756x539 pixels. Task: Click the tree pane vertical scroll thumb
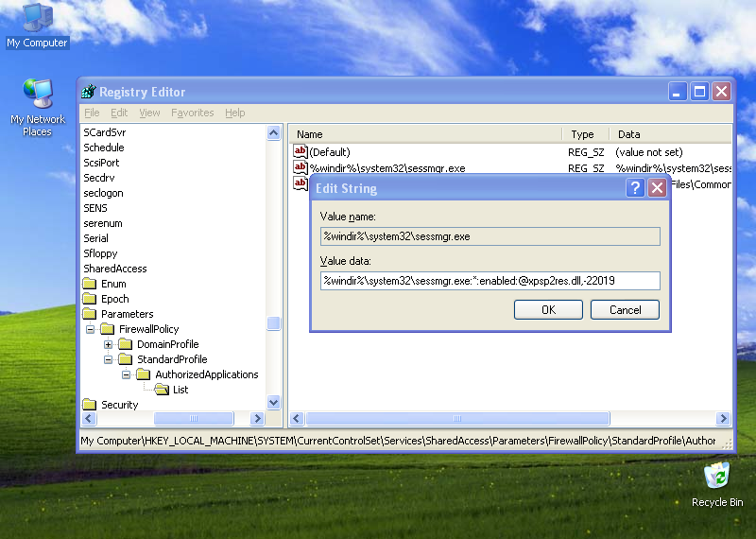click(x=273, y=323)
